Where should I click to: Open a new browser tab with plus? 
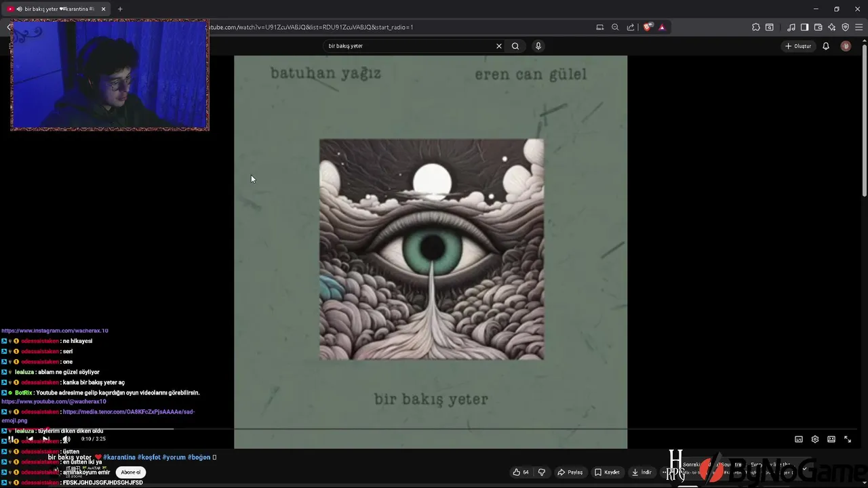(x=120, y=9)
